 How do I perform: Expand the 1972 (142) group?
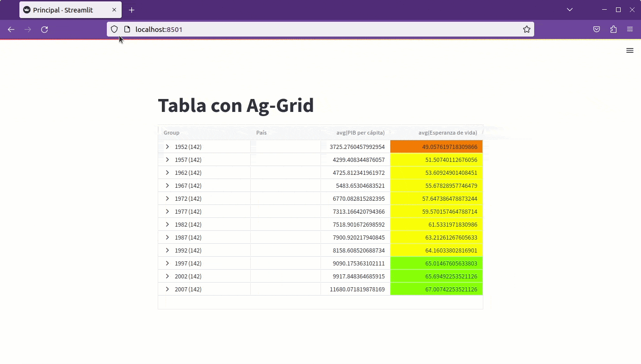[x=167, y=198]
